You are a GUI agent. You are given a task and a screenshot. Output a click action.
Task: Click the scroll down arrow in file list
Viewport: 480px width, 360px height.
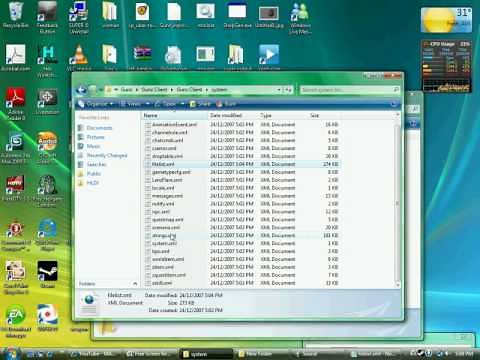397,284
